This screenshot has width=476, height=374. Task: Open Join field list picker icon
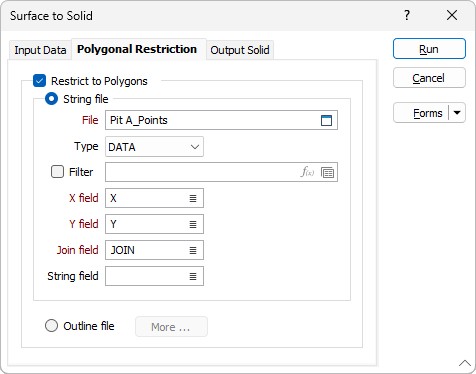click(193, 250)
